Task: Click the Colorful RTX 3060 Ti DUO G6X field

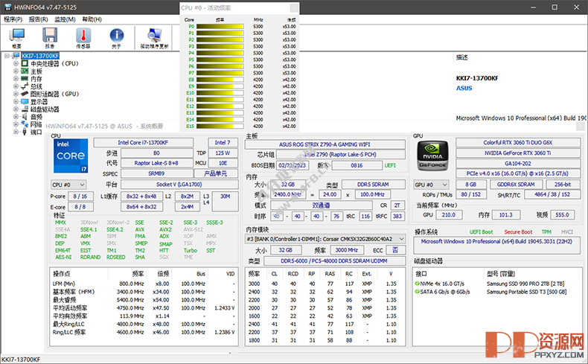Action: click(x=517, y=142)
